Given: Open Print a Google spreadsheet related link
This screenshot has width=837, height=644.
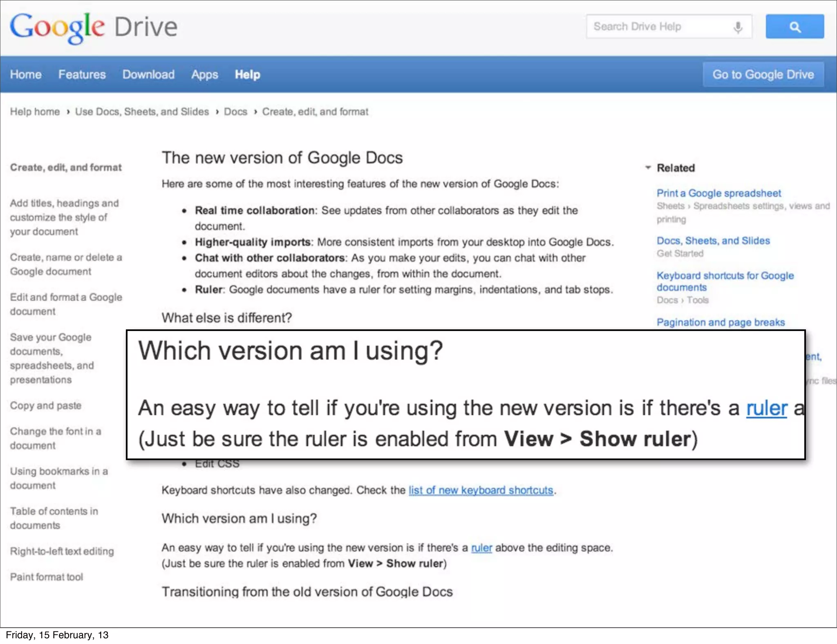Looking at the screenshot, I should (x=718, y=193).
